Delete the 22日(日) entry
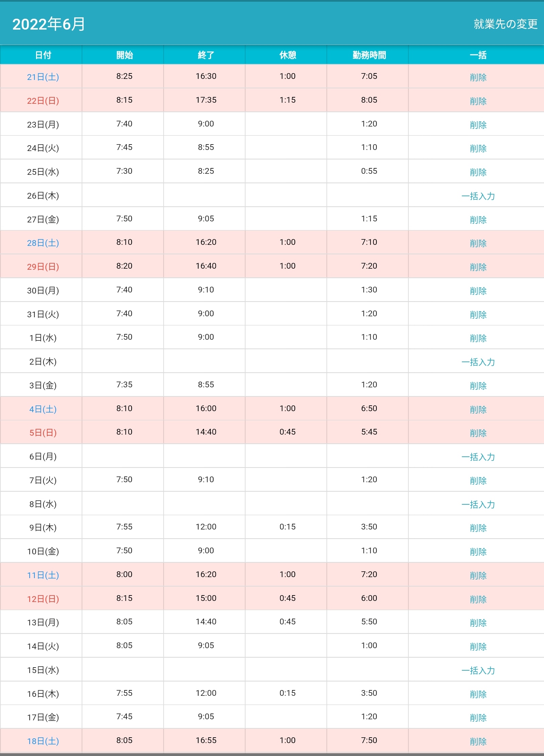The height and width of the screenshot is (756, 544). tap(478, 101)
